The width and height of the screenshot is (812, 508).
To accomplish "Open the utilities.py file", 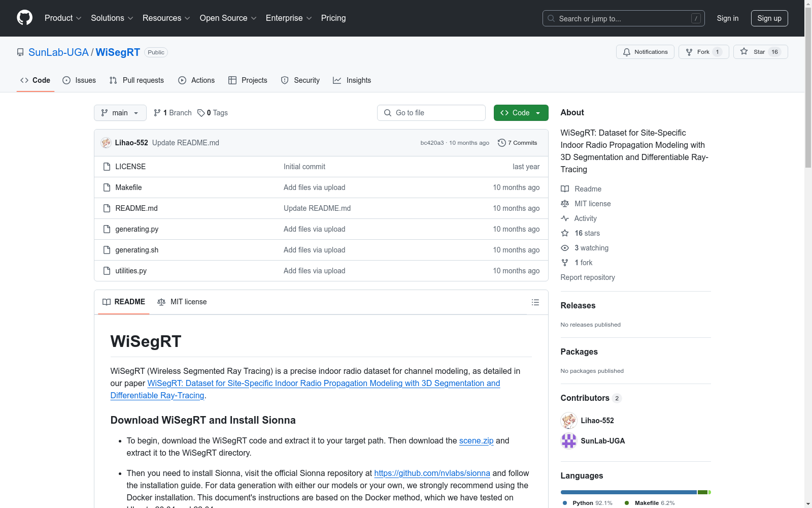I will 131,271.
